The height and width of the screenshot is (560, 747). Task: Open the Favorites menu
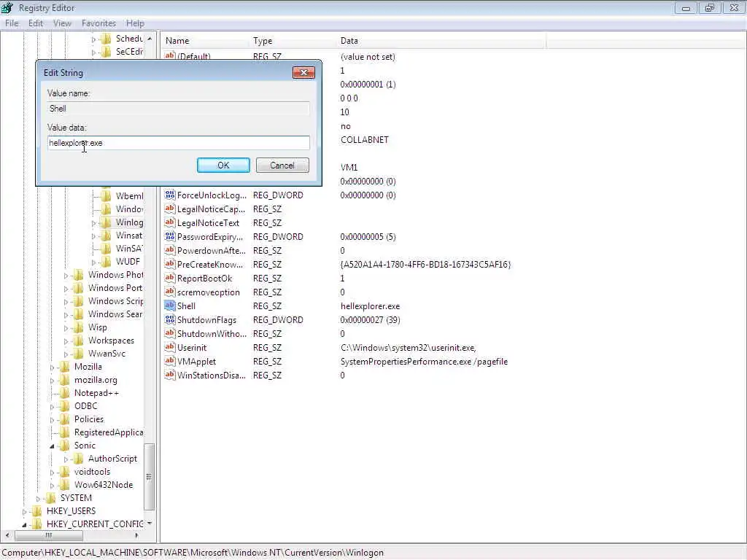tap(98, 23)
